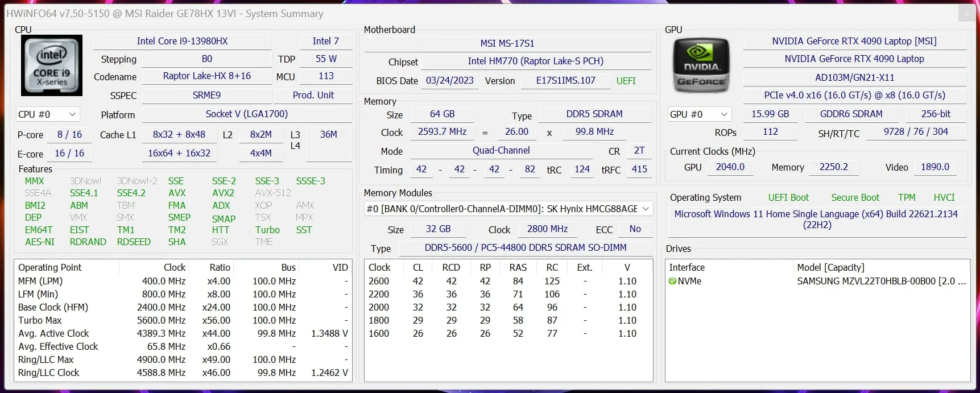Image resolution: width=980 pixels, height=393 pixels.
Task: Click the Intel HM770 chipset field
Action: [536, 61]
